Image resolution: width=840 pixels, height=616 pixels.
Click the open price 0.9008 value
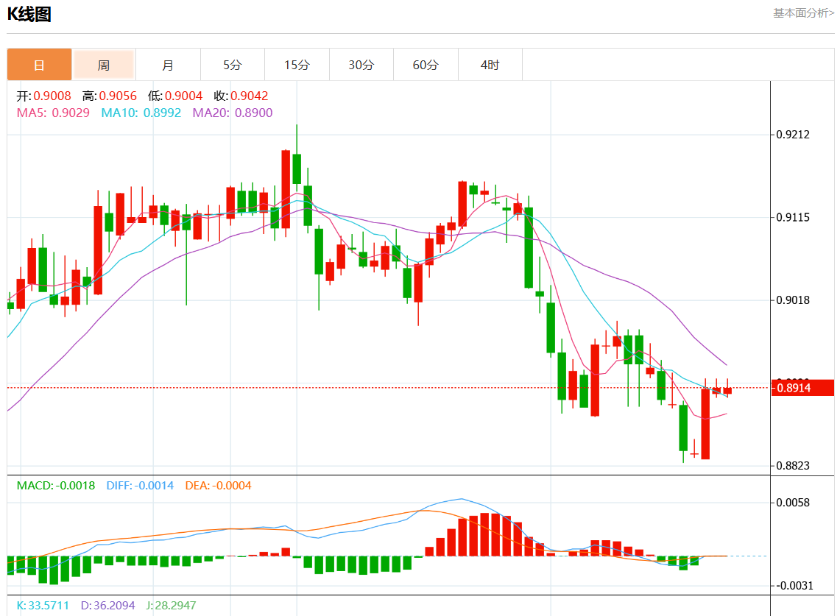(52, 96)
